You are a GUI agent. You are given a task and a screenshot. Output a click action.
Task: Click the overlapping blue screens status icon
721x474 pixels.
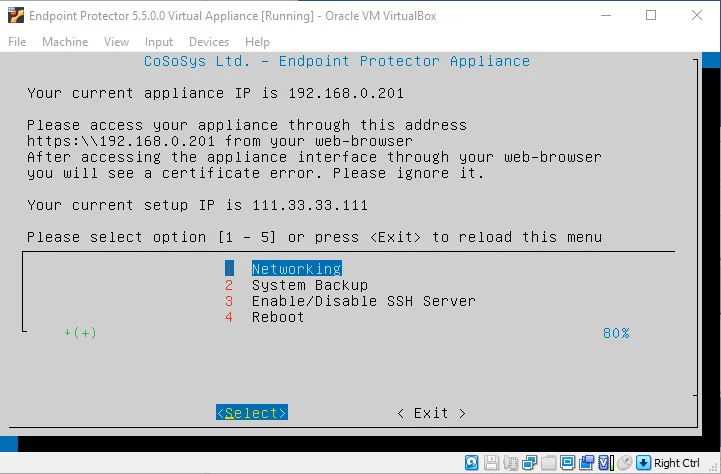[x=587, y=463]
